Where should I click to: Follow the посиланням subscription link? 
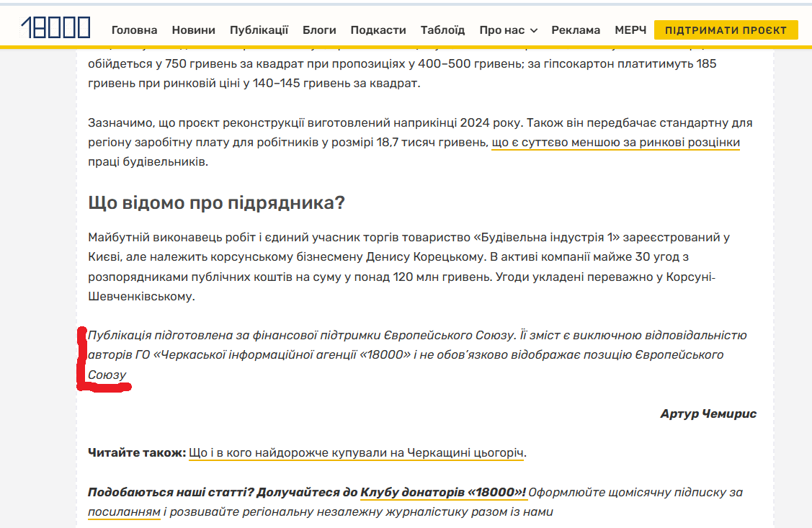click(123, 512)
